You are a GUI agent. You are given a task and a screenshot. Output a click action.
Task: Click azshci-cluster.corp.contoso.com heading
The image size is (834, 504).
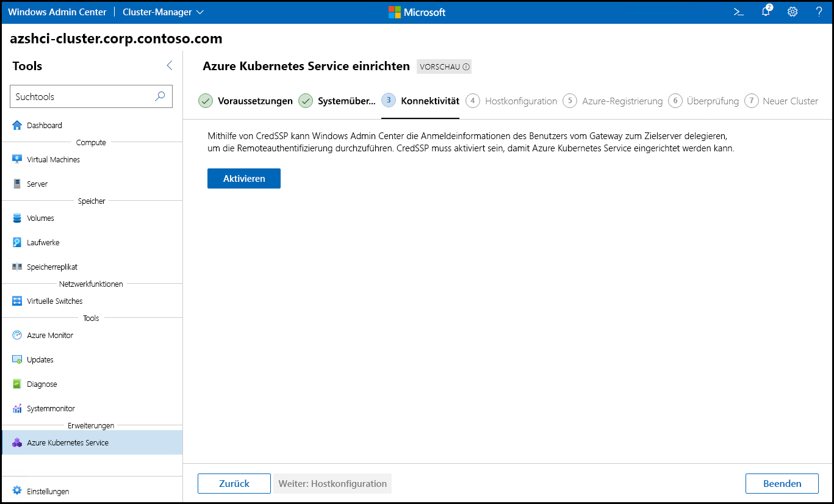tap(117, 39)
